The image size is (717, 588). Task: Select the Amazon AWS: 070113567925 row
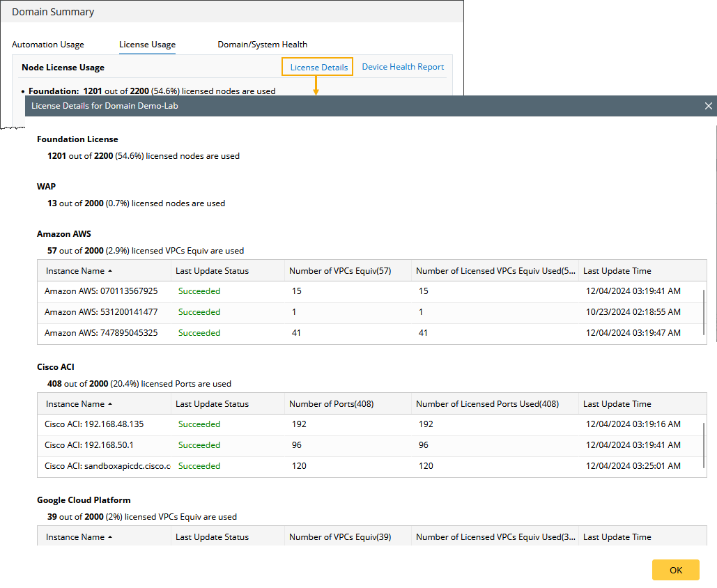click(101, 291)
